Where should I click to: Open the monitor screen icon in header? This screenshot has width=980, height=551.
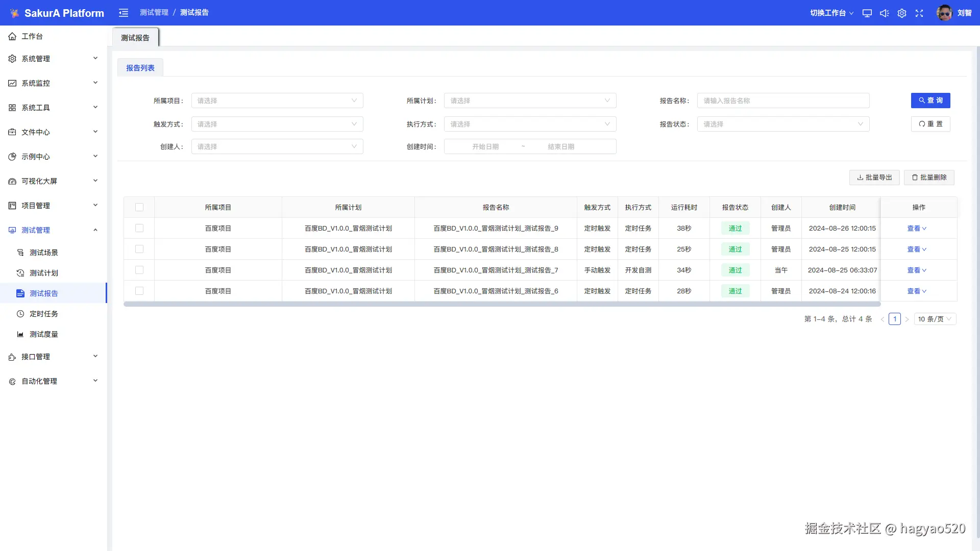867,13
